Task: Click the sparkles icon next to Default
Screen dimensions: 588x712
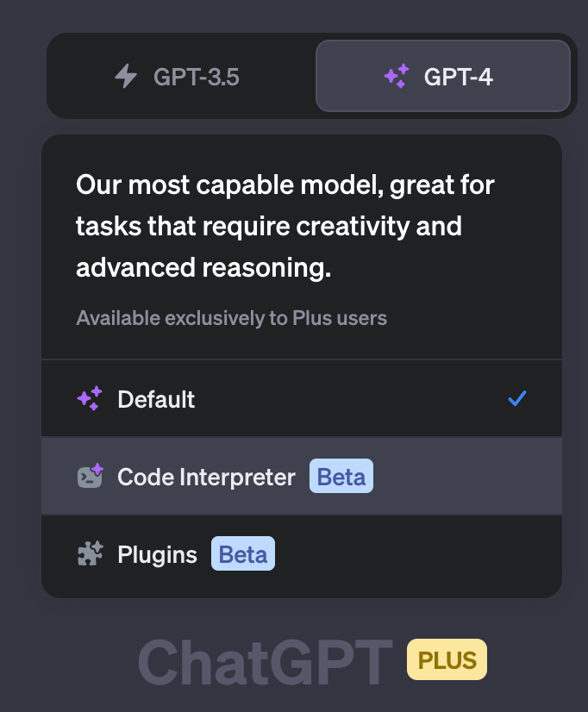Action: [x=90, y=398]
